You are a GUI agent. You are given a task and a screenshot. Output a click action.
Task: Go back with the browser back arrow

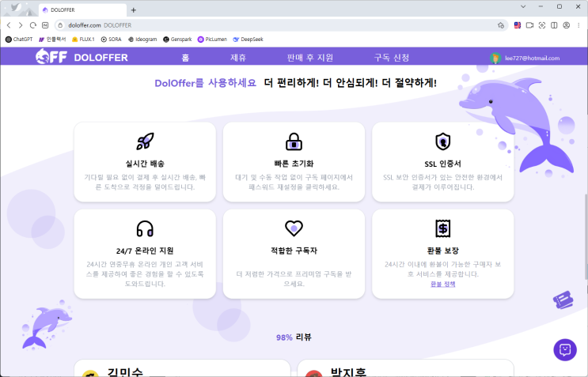pos(9,25)
